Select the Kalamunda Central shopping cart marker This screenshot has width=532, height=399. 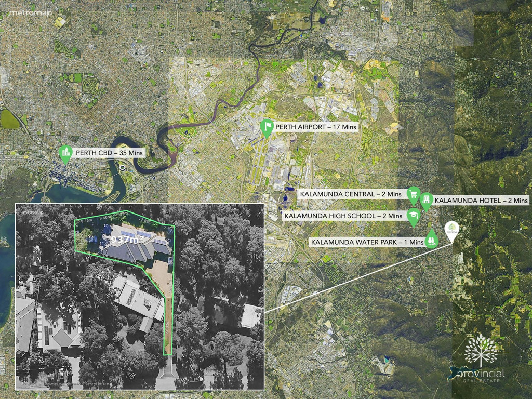(x=413, y=194)
